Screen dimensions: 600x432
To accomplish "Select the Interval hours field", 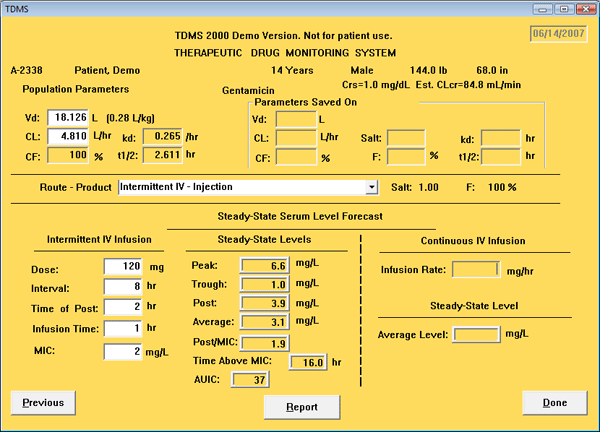I will click(x=126, y=286).
